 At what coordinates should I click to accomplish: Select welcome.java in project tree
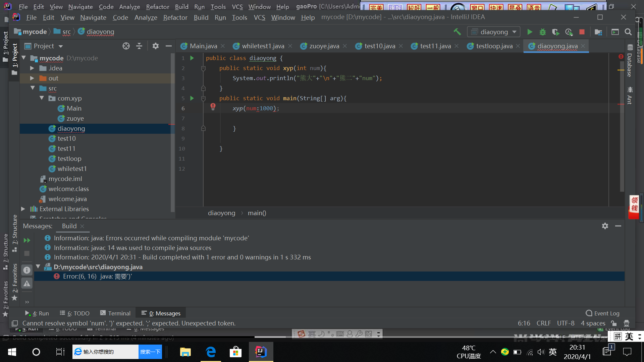68,199
